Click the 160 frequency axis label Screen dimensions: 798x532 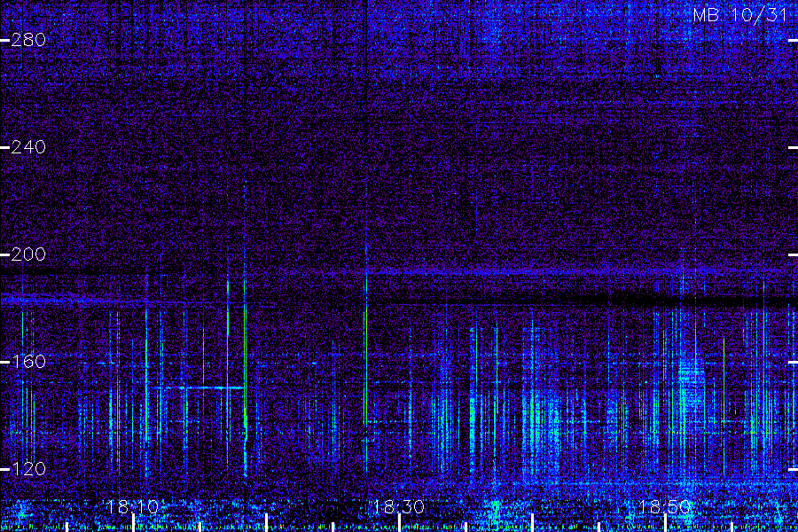28,362
